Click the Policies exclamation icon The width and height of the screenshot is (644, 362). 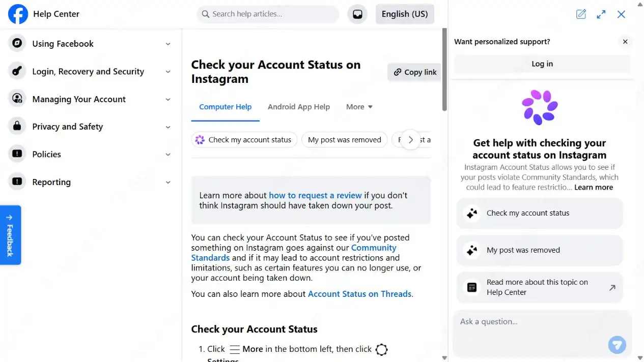point(17,154)
